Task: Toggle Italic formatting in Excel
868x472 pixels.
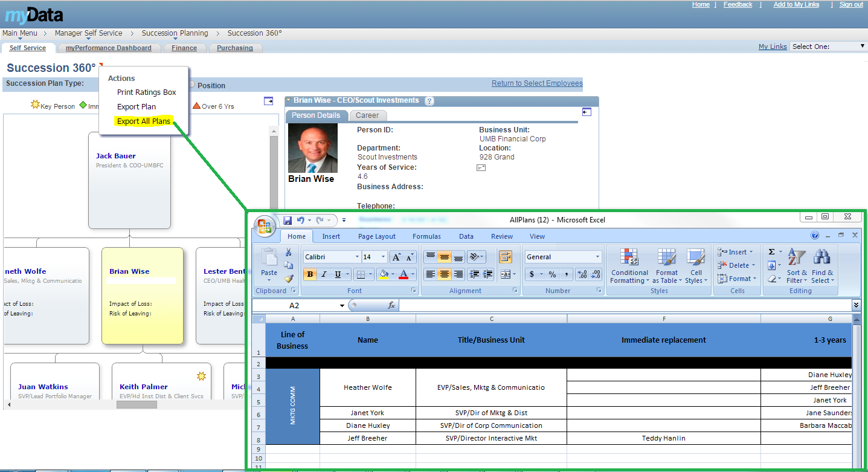Action: coord(324,274)
